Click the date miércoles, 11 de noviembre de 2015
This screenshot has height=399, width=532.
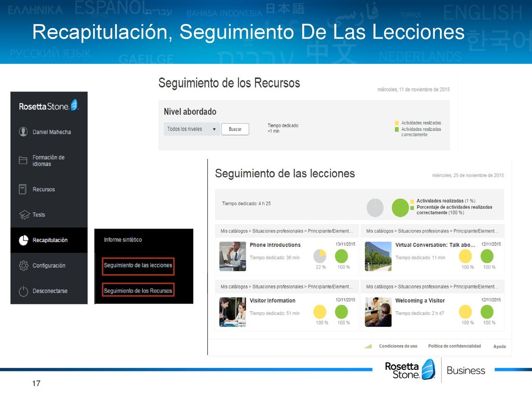[x=414, y=89]
